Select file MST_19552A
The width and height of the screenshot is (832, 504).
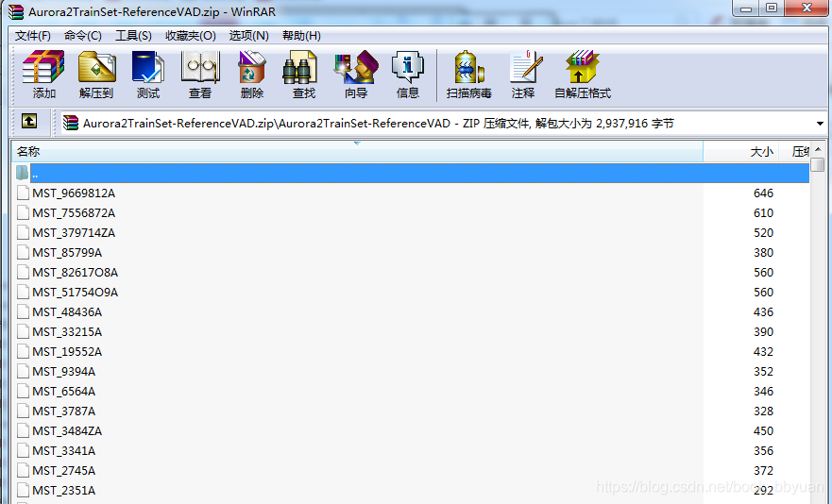coord(67,351)
